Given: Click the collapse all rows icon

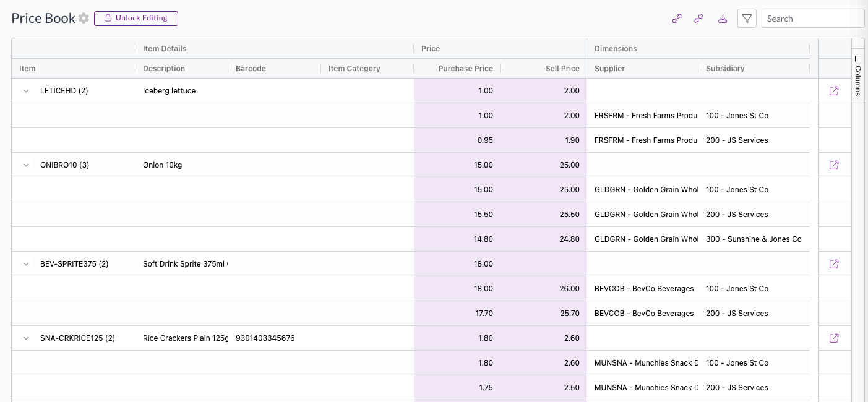Looking at the screenshot, I should click(x=698, y=19).
